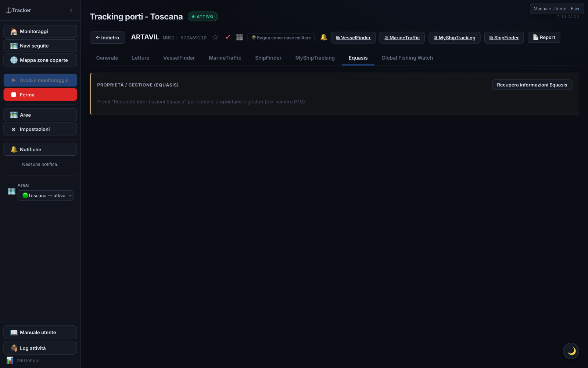Screen dimensions: 588x368
Task: Open Monitoraggi in the sidebar
Action: click(40, 32)
